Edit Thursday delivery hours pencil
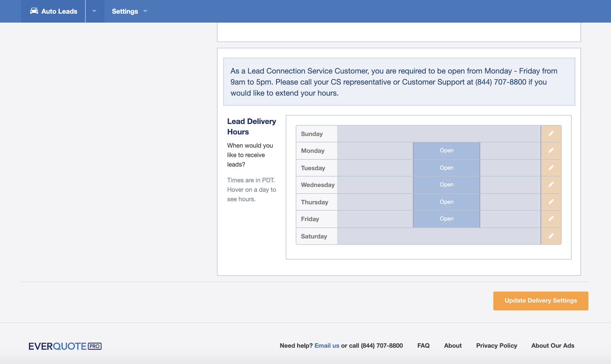The image size is (611, 364). [x=551, y=202]
